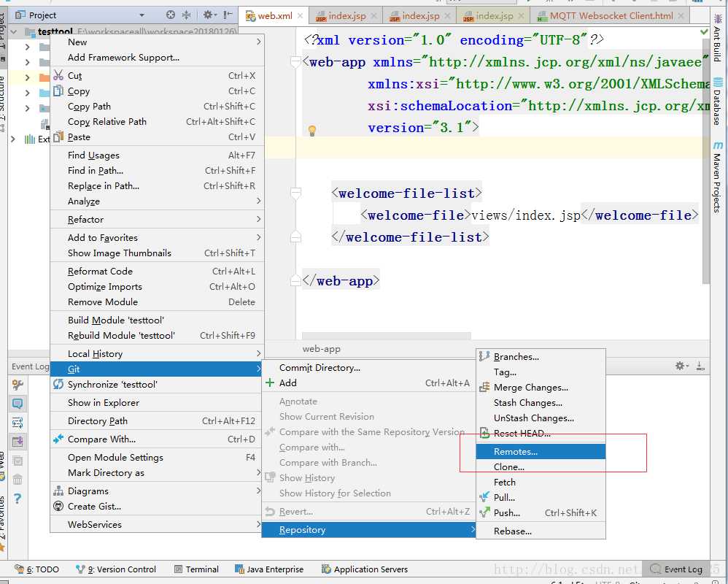Toggle the balloon notification icon in Event Log
The image size is (728, 584).
point(18,404)
